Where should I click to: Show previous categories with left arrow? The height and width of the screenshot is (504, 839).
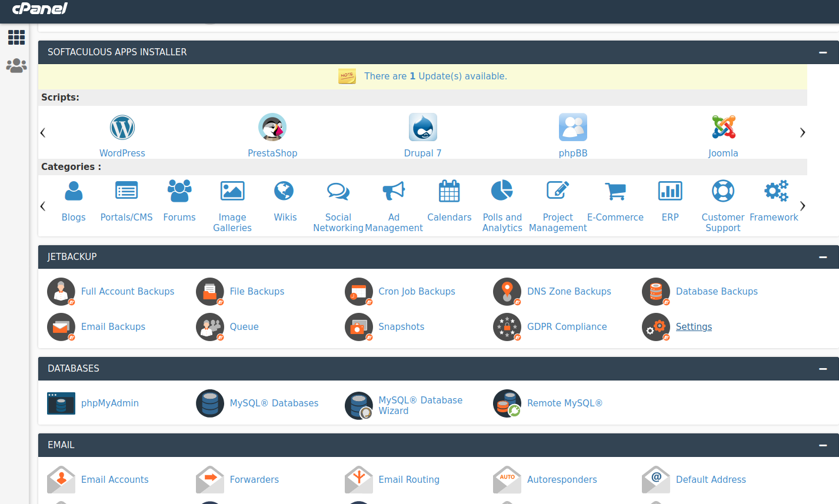[42, 206]
